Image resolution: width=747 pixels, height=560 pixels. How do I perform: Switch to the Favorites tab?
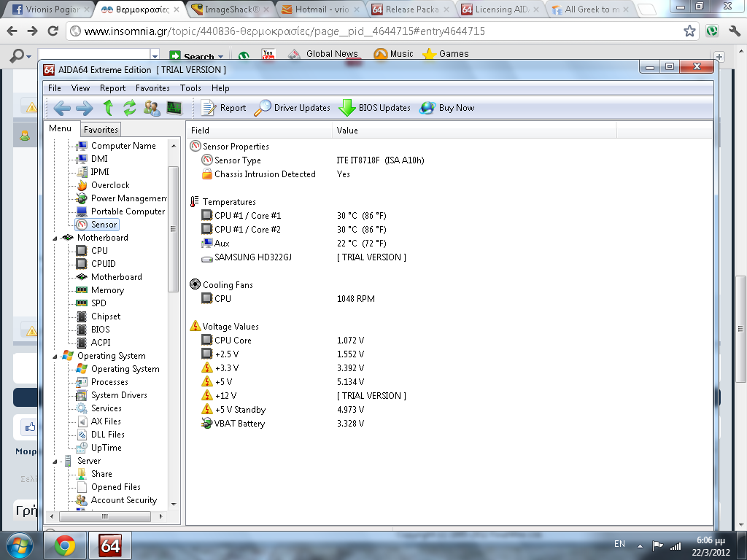(x=101, y=130)
